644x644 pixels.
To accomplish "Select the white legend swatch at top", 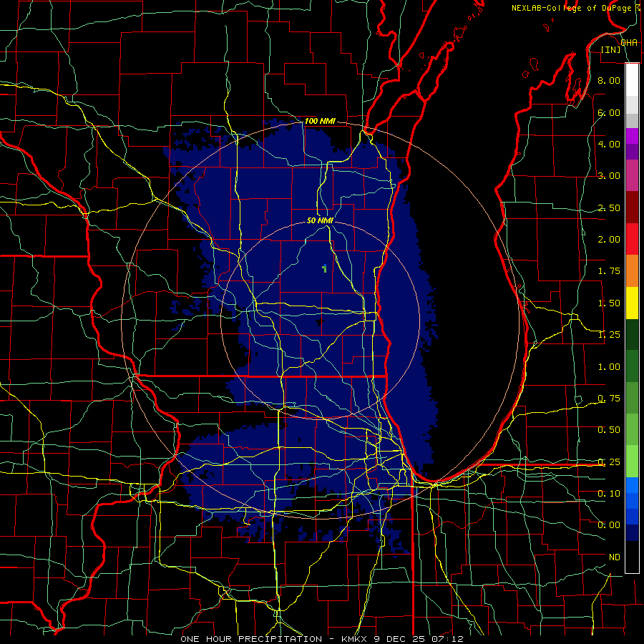I will click(632, 80).
